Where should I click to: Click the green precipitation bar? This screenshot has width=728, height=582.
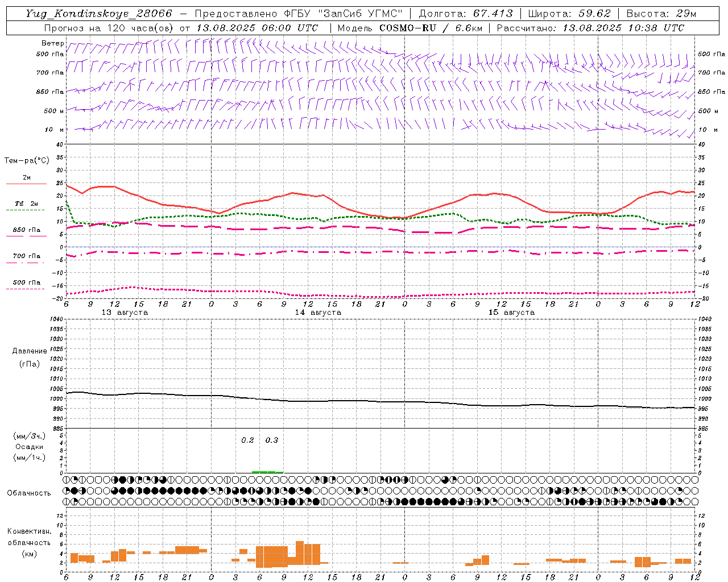(267, 472)
